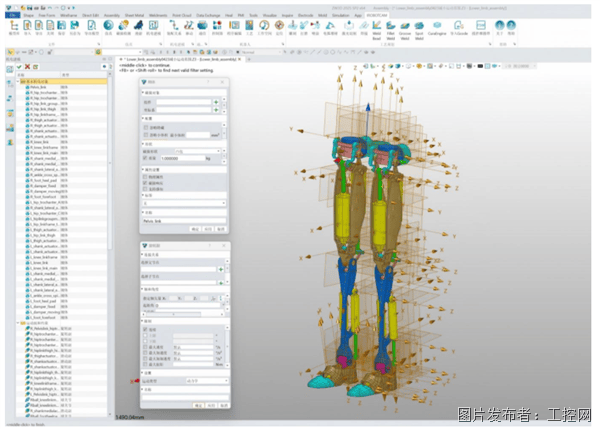Open the Spot Weld tool
The height and width of the screenshot is (429, 600).
[x=419, y=30]
